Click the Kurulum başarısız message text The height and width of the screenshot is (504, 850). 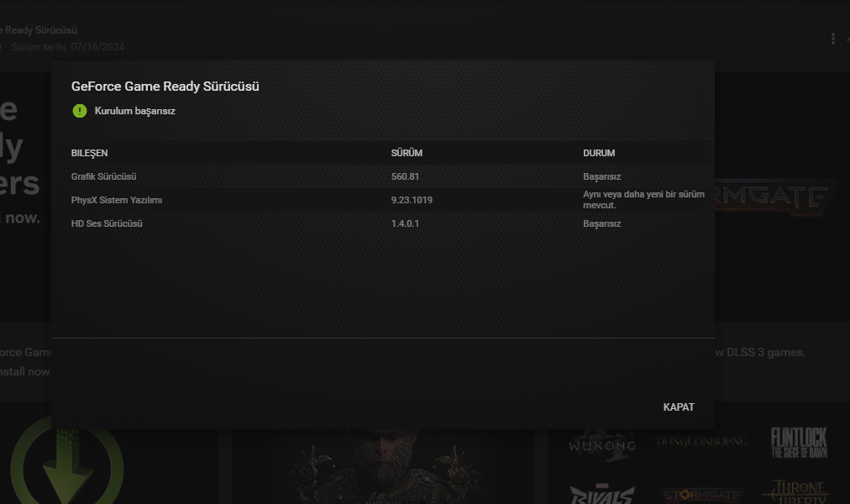coord(135,111)
